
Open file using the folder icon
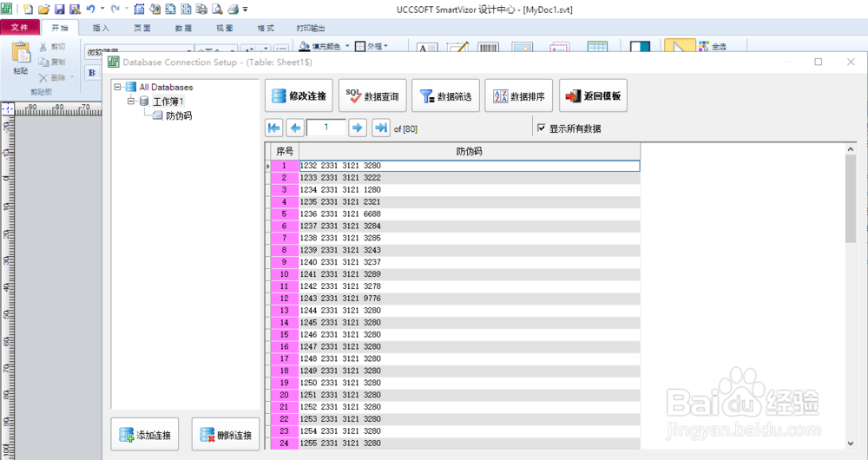[43, 10]
